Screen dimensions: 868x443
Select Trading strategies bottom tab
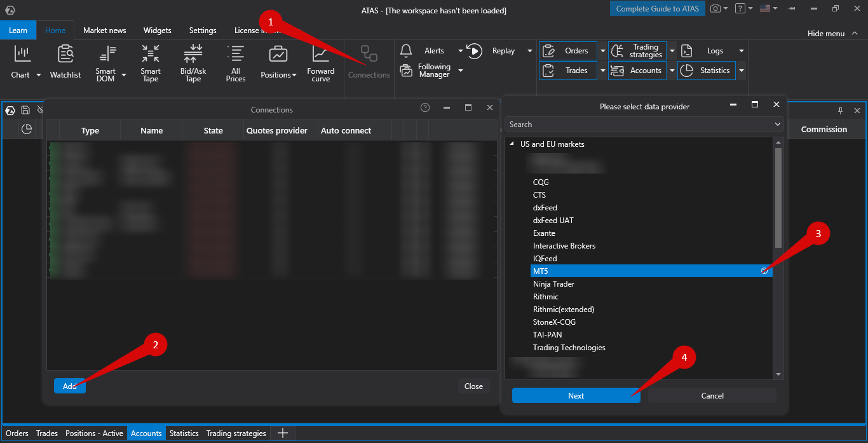(236, 433)
